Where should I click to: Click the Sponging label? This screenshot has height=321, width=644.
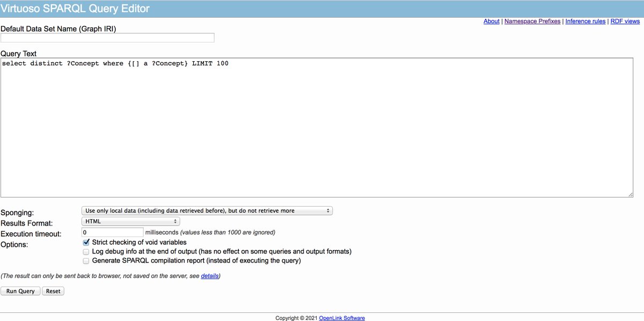[x=17, y=213]
